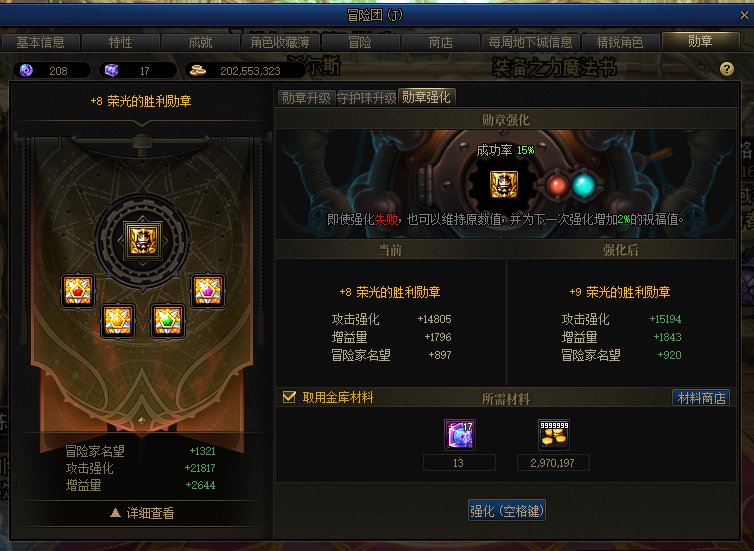Click the small arrow below the medal banner

point(141,420)
